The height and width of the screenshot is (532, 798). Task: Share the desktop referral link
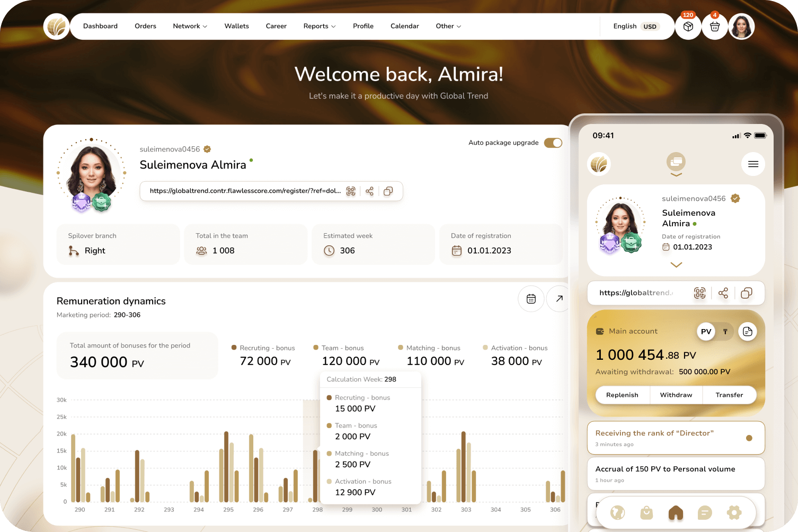point(369,191)
